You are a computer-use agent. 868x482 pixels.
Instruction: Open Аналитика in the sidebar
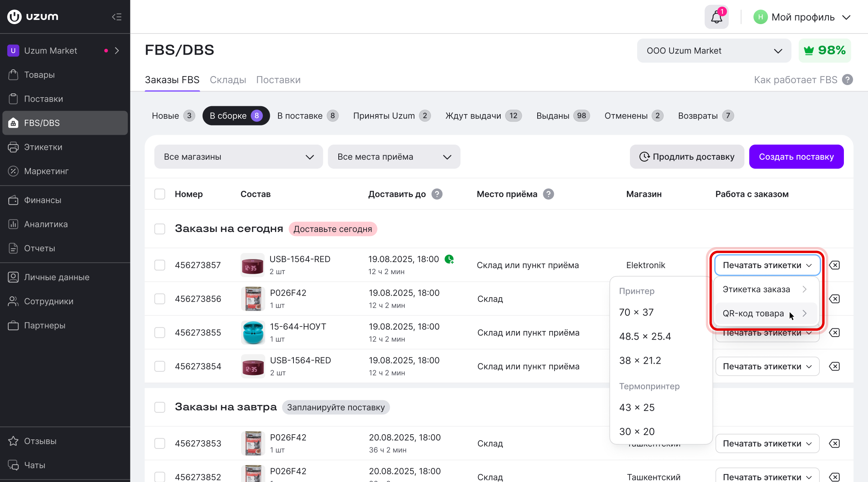65,224
